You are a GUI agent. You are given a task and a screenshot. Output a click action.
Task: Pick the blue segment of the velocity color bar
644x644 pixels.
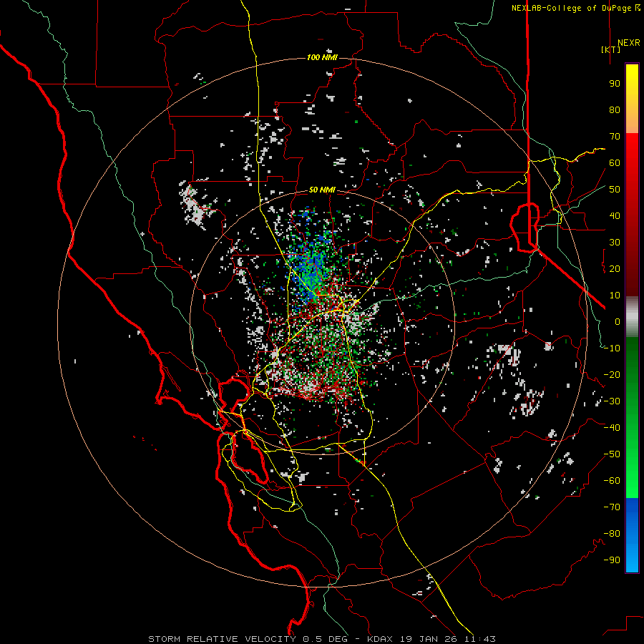[x=632, y=535]
